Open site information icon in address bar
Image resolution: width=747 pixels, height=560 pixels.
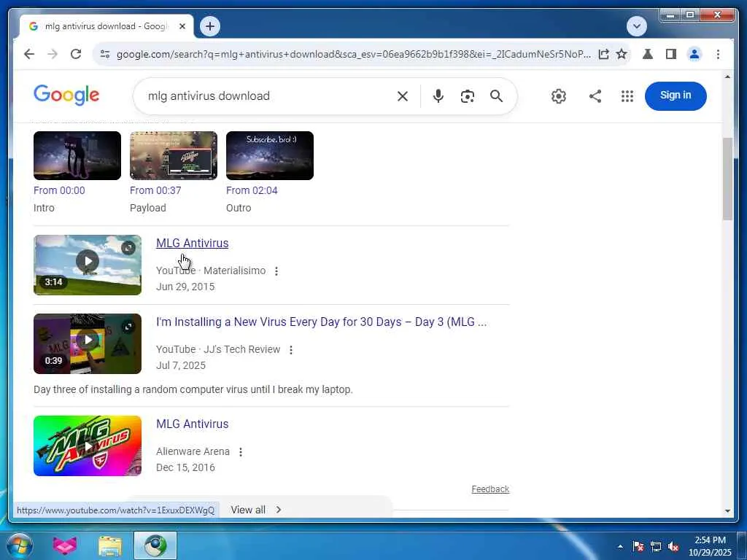(x=105, y=54)
